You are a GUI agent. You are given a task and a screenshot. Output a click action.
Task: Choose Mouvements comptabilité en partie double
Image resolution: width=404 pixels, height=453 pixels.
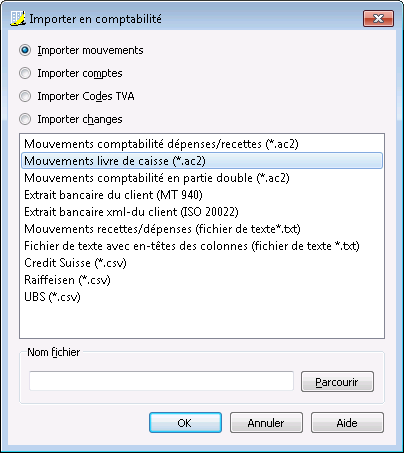(x=202, y=178)
